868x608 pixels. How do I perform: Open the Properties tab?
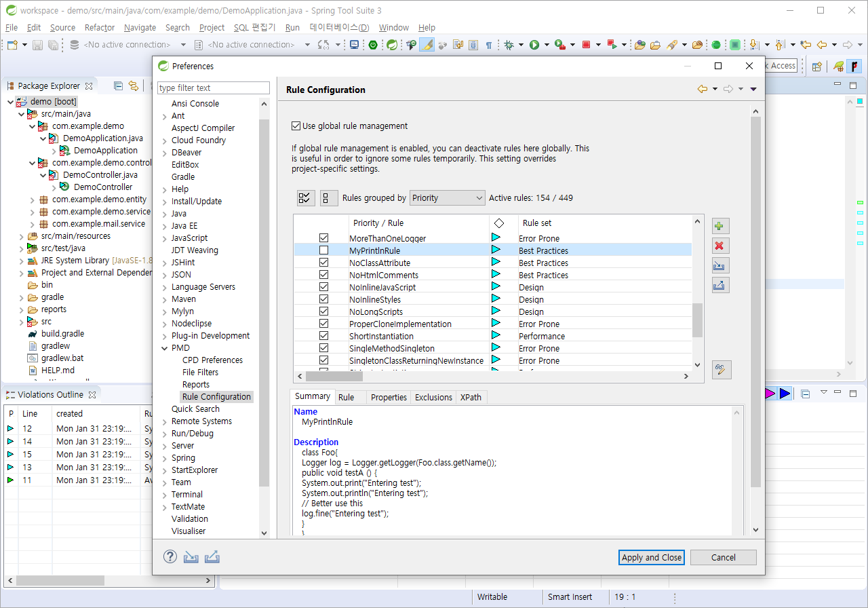click(x=389, y=398)
